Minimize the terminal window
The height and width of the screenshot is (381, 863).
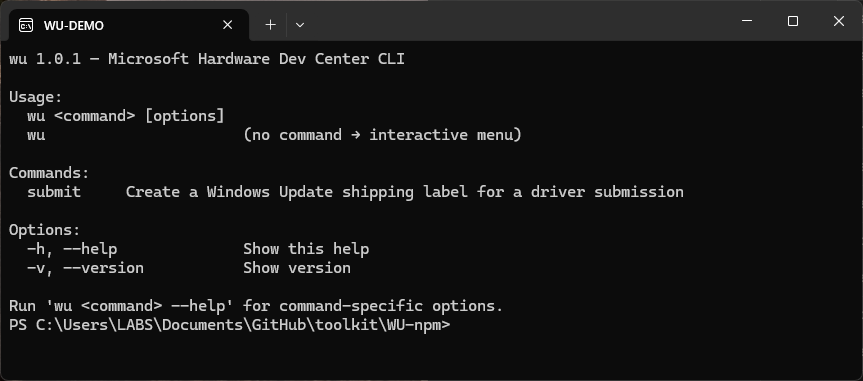(x=747, y=21)
